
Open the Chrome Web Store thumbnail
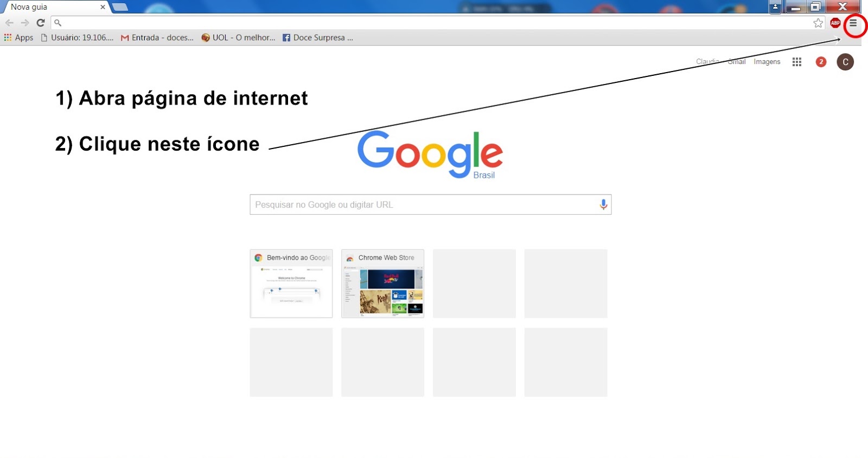click(382, 283)
